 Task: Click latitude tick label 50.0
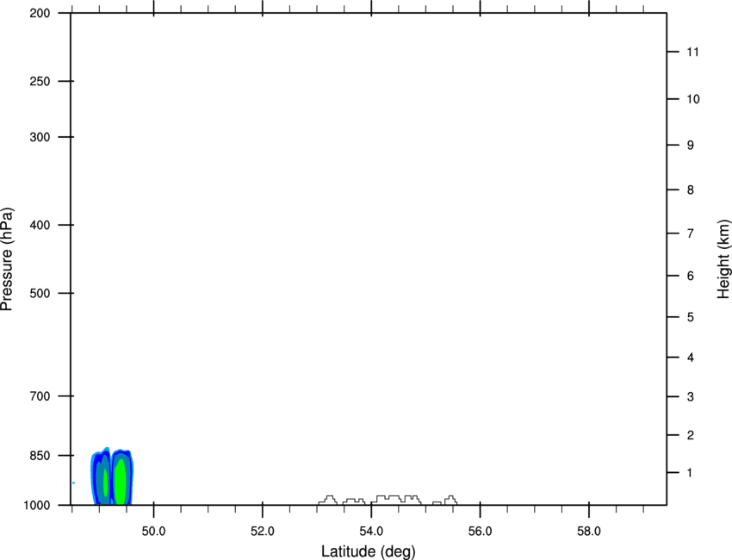(x=153, y=532)
